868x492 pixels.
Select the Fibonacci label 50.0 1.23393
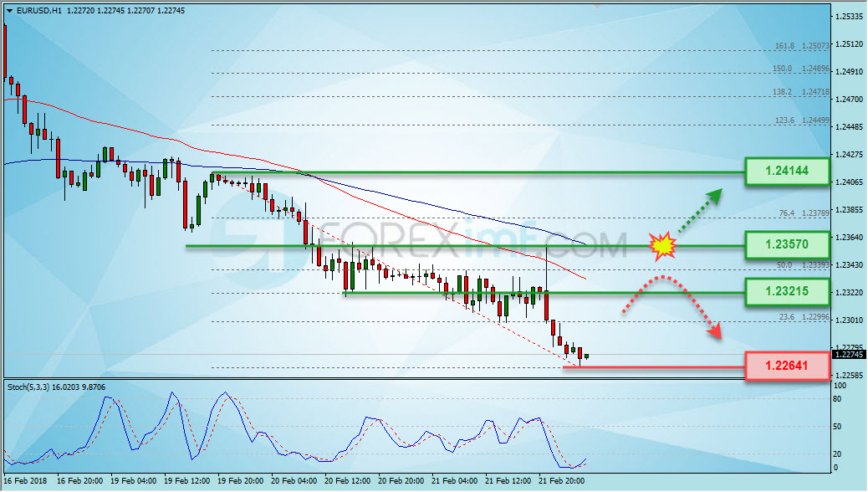pyautogui.click(x=803, y=265)
